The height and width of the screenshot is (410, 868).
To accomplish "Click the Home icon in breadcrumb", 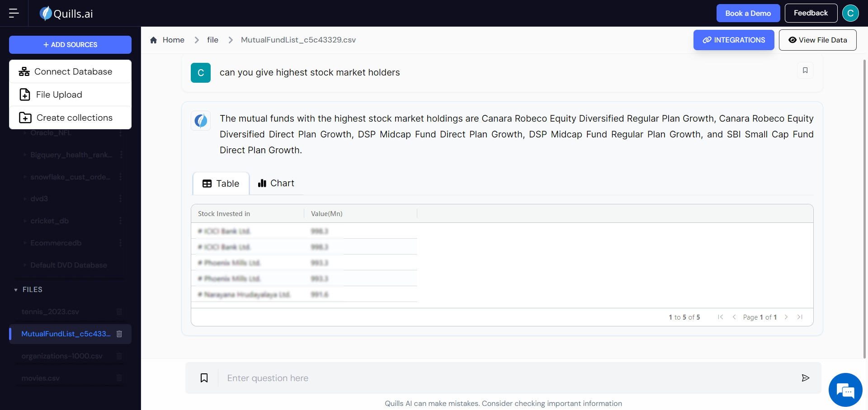I will (154, 40).
